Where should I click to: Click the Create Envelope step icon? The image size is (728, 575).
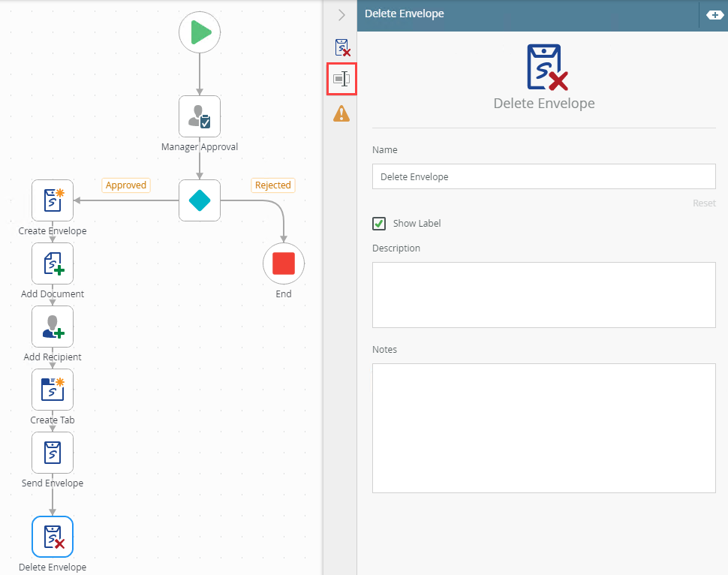tap(53, 200)
